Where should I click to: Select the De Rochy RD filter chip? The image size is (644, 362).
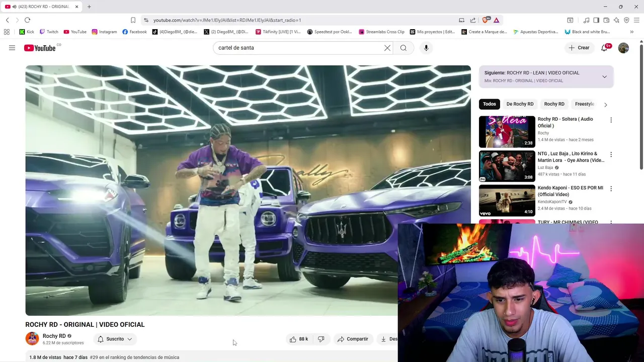click(520, 104)
